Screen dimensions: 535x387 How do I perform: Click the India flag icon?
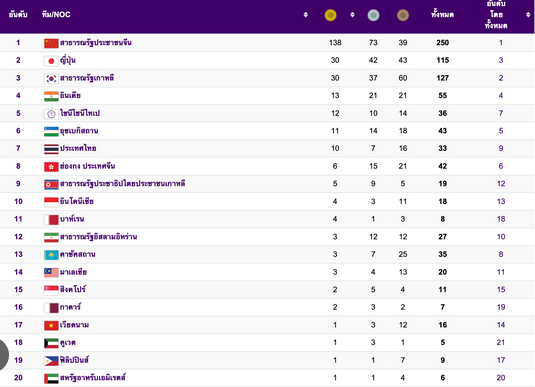point(51,96)
